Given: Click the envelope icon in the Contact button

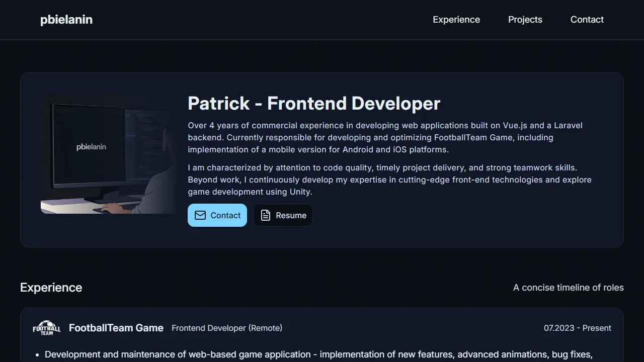Looking at the screenshot, I should pos(200,215).
